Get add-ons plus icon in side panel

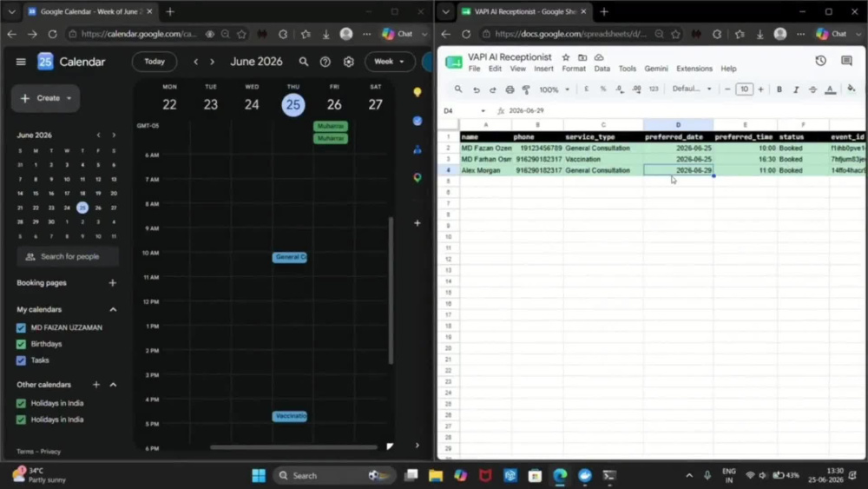[x=418, y=222]
